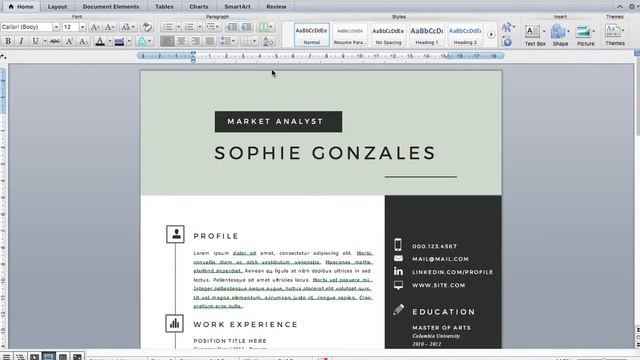Open highlight color dropdown arrow
Image resolution: width=640 pixels, height=360 pixels.
click(x=129, y=41)
